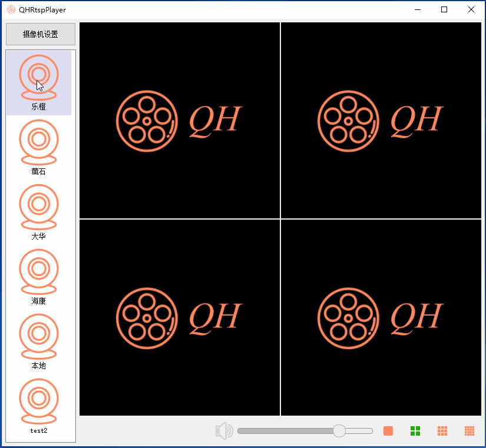Mute audio with the speaker icon
The height and width of the screenshot is (448, 486).
click(x=224, y=431)
